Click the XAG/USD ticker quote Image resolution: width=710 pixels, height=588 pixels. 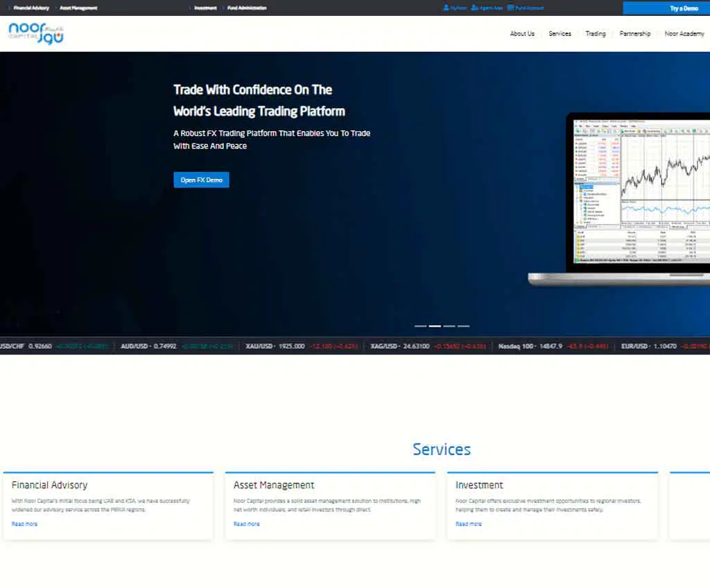point(428,346)
